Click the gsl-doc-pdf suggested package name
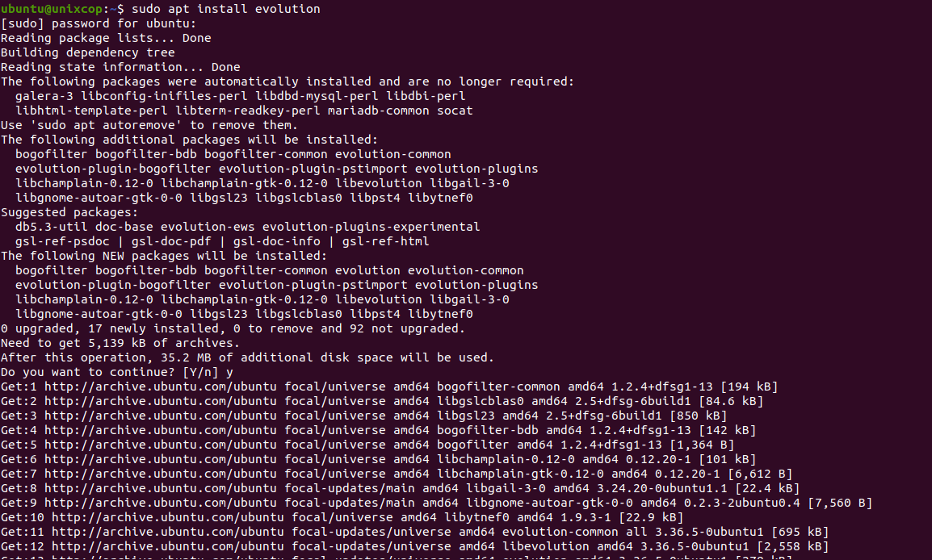The height and width of the screenshot is (560, 932). [x=171, y=242]
